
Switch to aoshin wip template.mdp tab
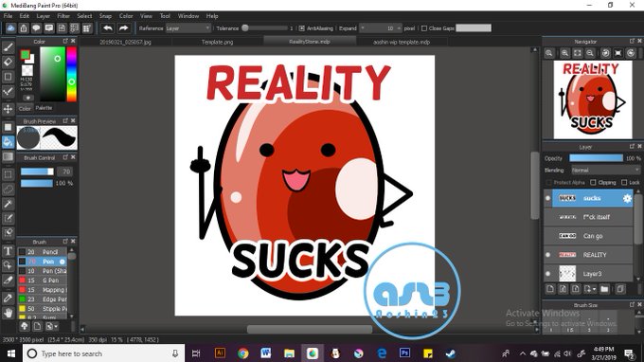402,42
